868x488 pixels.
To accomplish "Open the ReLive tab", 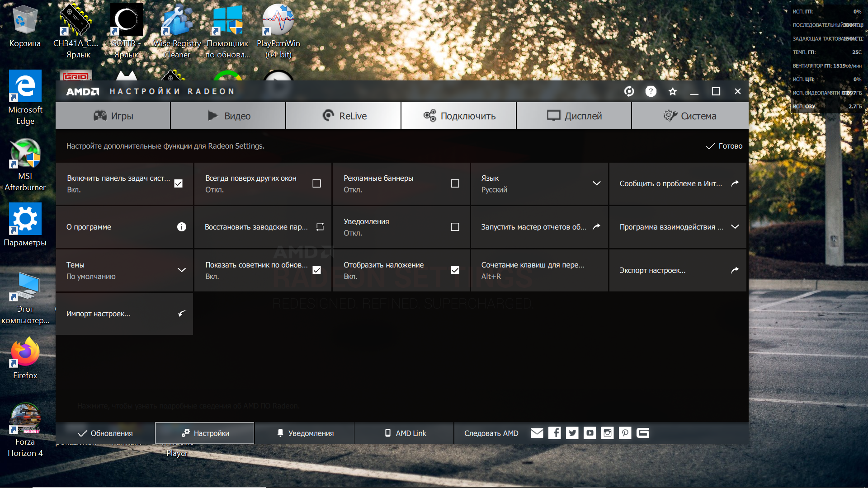I will (x=344, y=116).
